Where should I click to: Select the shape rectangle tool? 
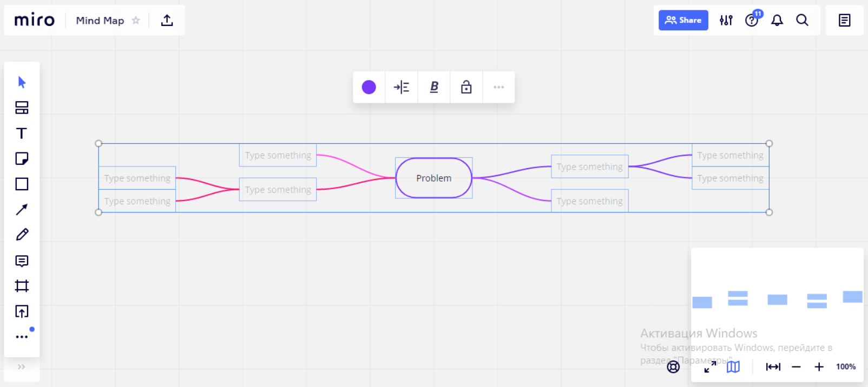coord(22,184)
